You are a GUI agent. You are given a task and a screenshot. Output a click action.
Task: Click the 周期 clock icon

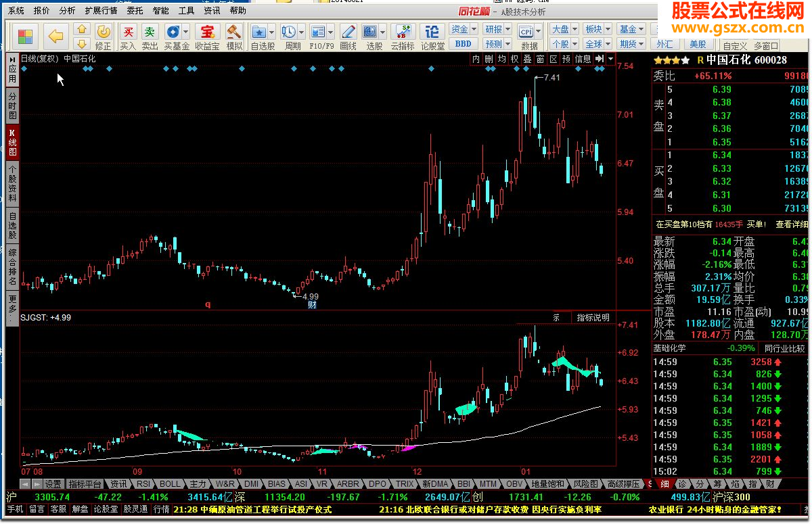pyautogui.click(x=288, y=32)
